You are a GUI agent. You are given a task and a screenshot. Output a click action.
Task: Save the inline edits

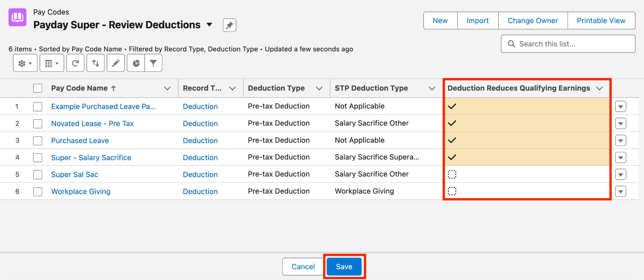click(x=344, y=267)
